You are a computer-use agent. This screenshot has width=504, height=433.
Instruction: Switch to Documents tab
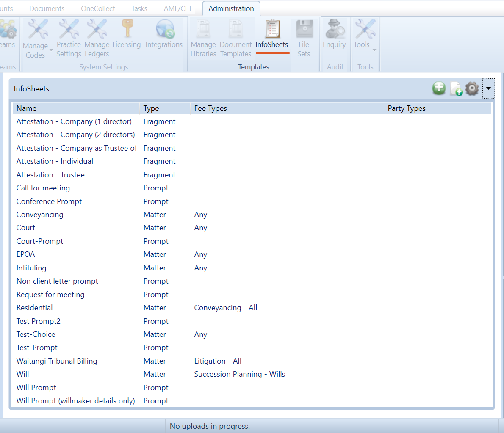tap(47, 8)
